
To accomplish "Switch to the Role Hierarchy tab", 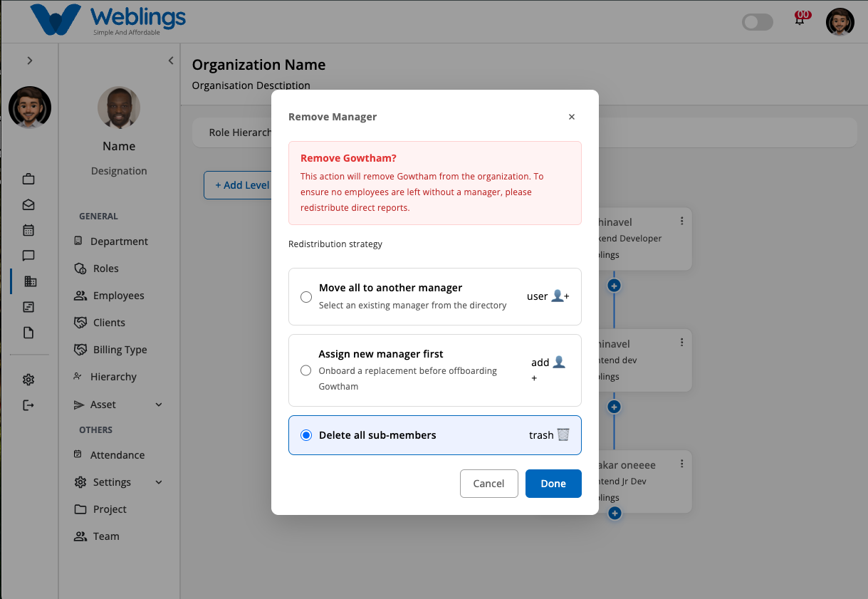I will (239, 132).
